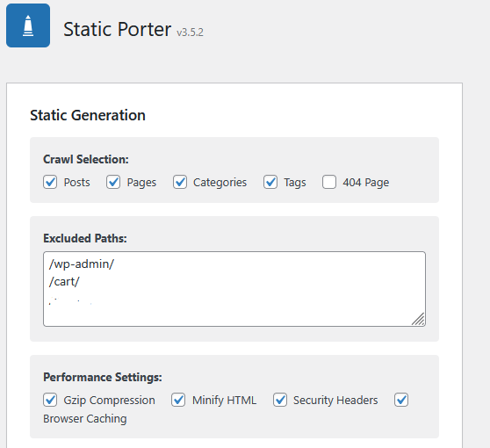Screen dimensions: 490x448
Task: Uncheck the Tags checkbox
Action: [270, 182]
